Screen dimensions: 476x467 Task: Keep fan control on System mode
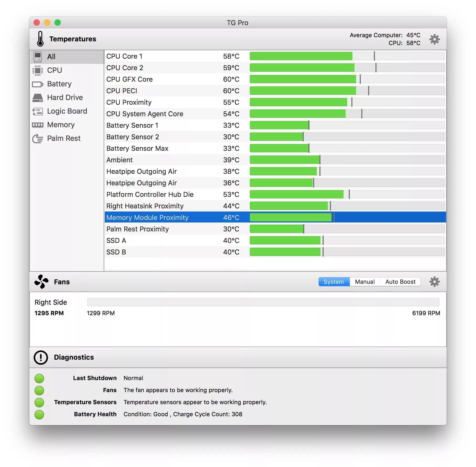tap(334, 282)
